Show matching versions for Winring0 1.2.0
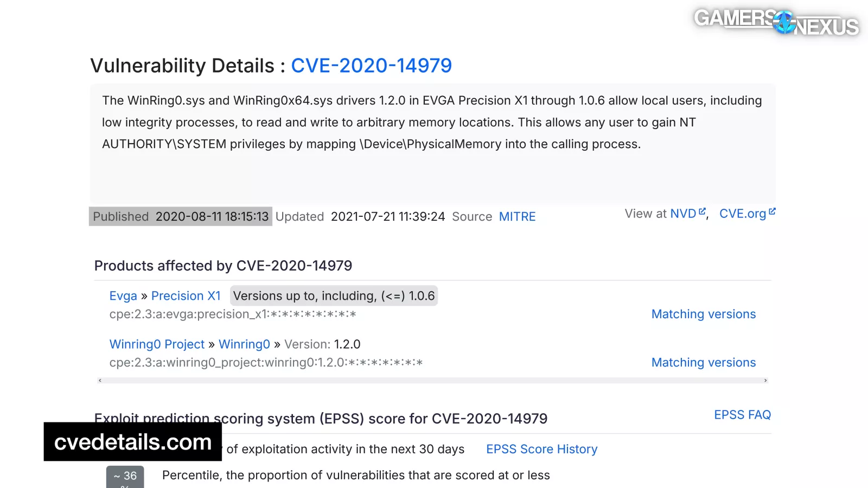 (x=703, y=362)
